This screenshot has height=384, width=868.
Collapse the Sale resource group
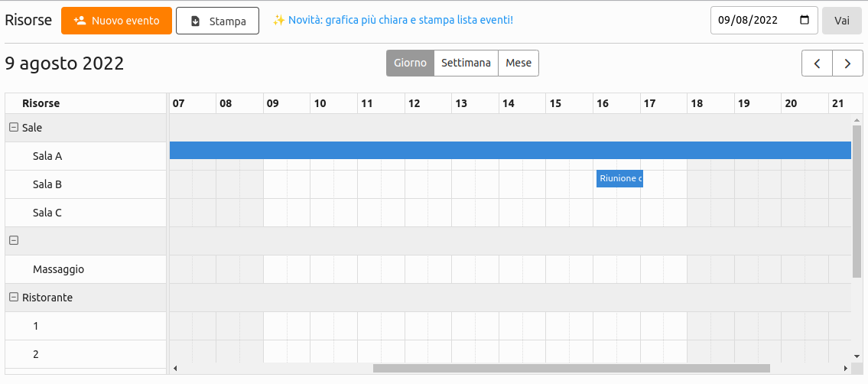pyautogui.click(x=13, y=128)
